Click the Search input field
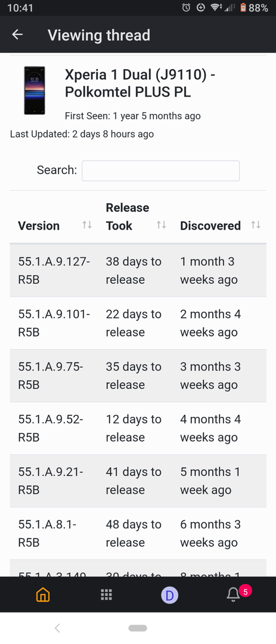This screenshot has width=276, height=644. pos(160,171)
